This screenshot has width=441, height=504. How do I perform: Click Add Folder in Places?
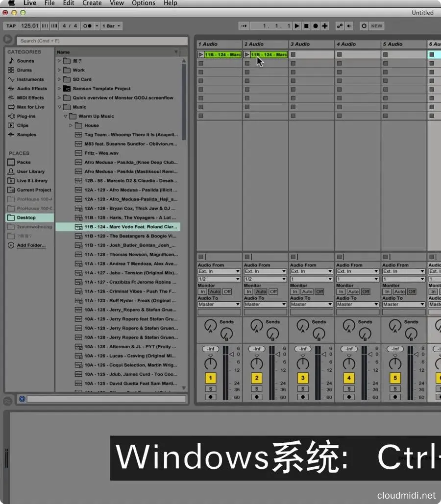click(x=31, y=245)
